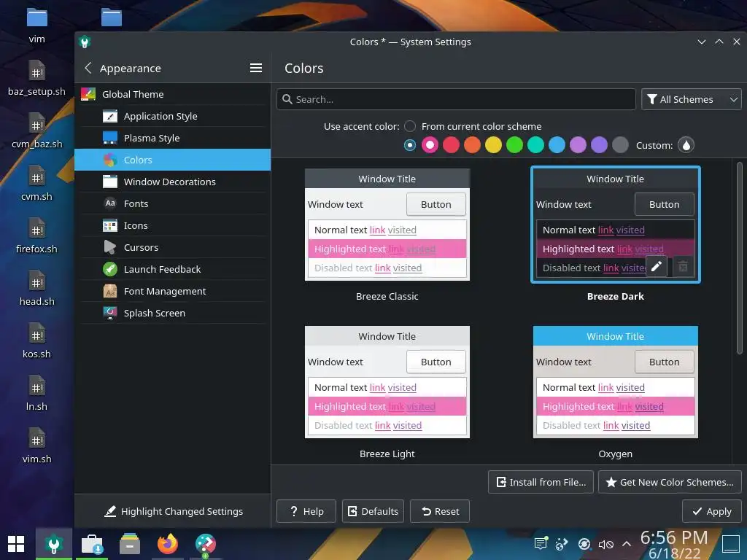The image size is (747, 560).
Task: Expand hidden system tray icons arrow
Action: pos(627,544)
